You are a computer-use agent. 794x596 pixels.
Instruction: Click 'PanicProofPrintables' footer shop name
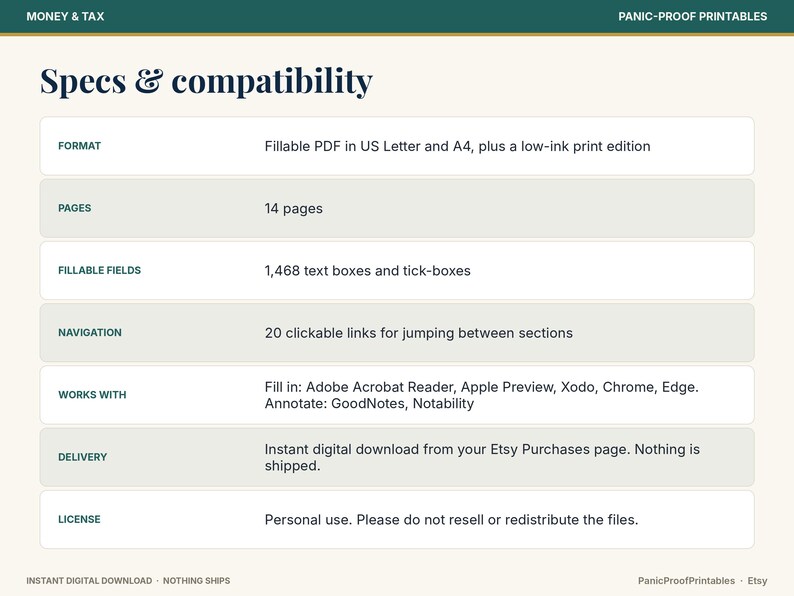[686, 581]
